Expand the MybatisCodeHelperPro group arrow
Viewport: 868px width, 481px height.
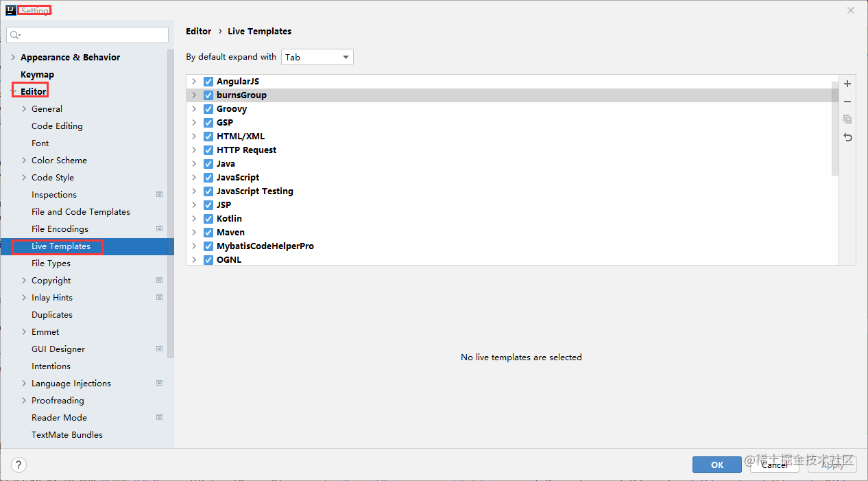(194, 246)
